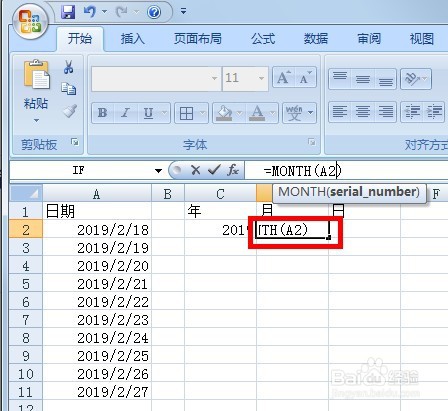Select cell containing 2019/2/27

(x=97, y=392)
